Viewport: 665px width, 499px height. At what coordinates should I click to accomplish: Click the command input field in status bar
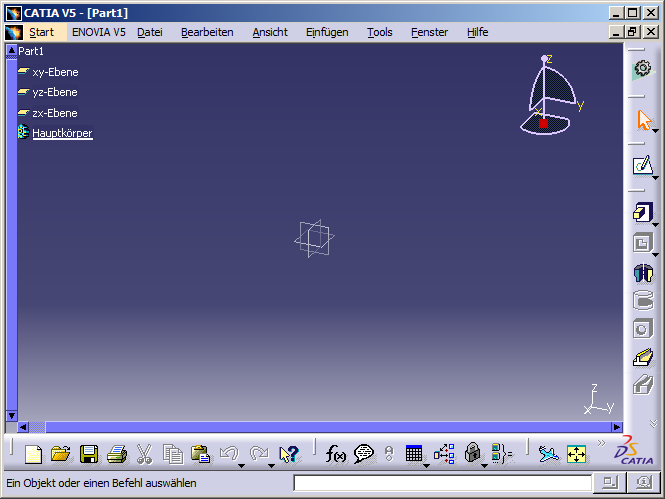[x=442, y=483]
